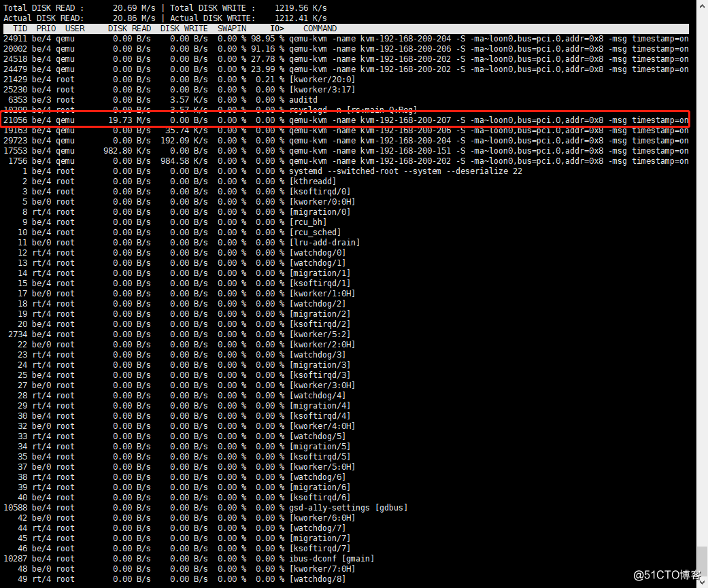The image size is (708, 588).
Task: Click the [ksoftirqd/0] command
Action: coord(320,192)
